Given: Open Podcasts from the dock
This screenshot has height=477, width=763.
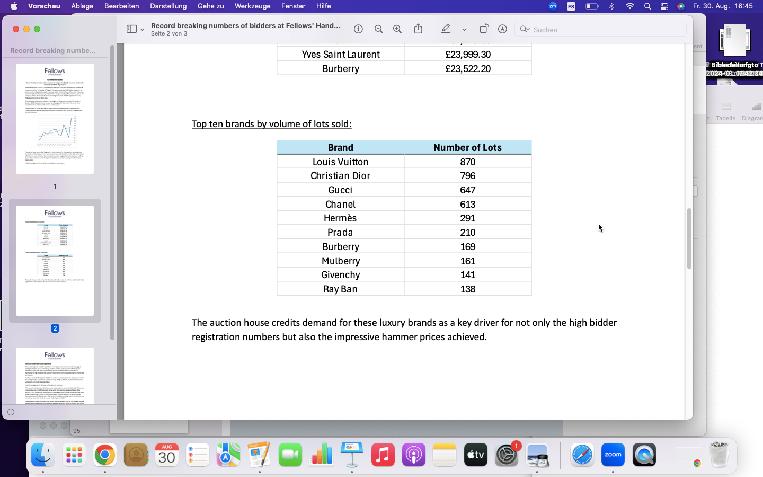Looking at the screenshot, I should tap(414, 455).
